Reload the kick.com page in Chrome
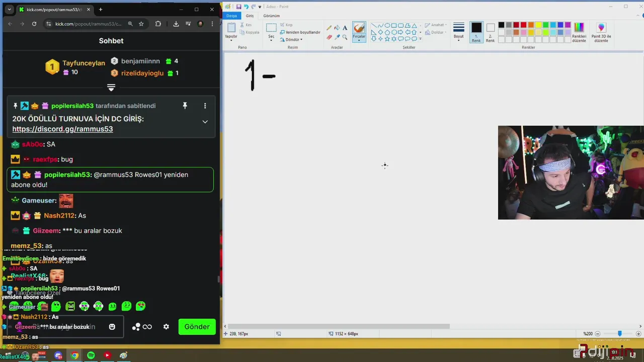The height and width of the screenshot is (362, 644). point(34,24)
